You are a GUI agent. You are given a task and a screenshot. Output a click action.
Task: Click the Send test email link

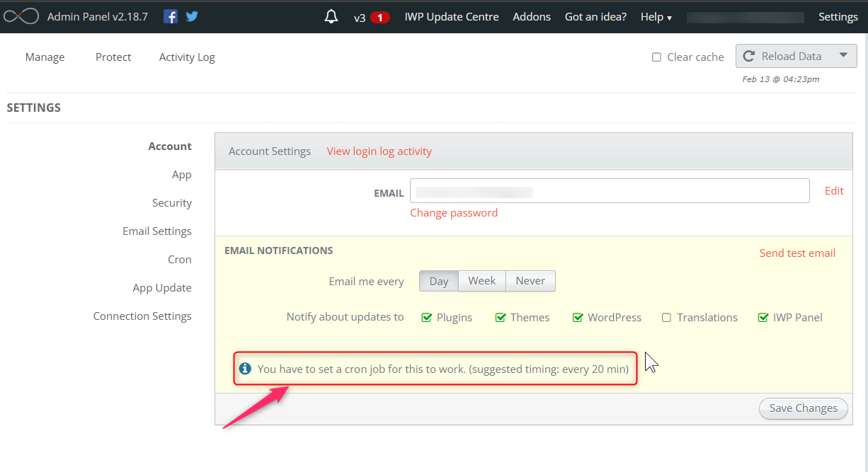797,253
